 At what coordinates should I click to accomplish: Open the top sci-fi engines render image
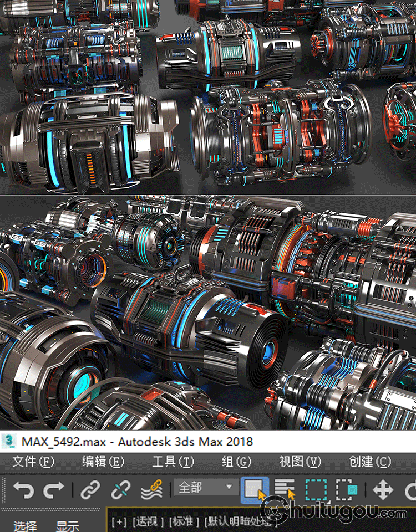click(208, 96)
